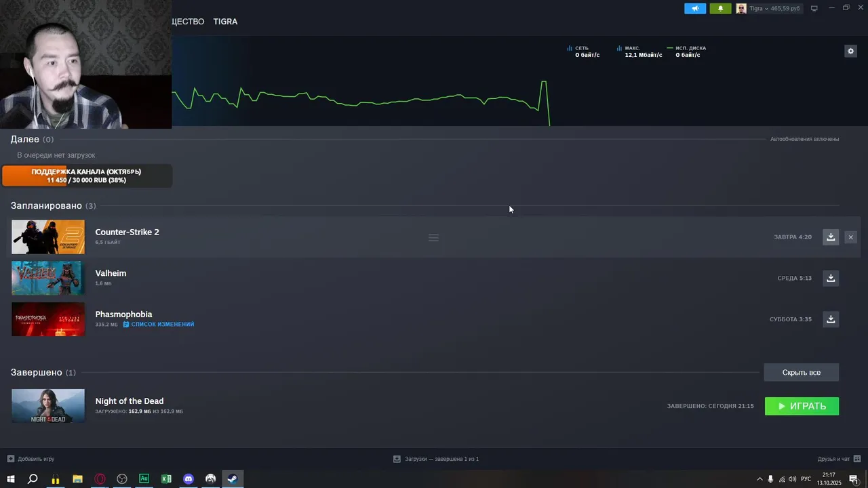The height and width of the screenshot is (488, 868).
Task: Download Counter-Strike 2 update now
Action: coord(831,237)
